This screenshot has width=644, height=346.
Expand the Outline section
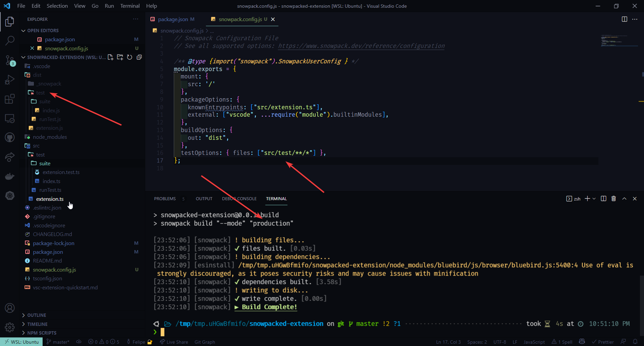coord(37,315)
